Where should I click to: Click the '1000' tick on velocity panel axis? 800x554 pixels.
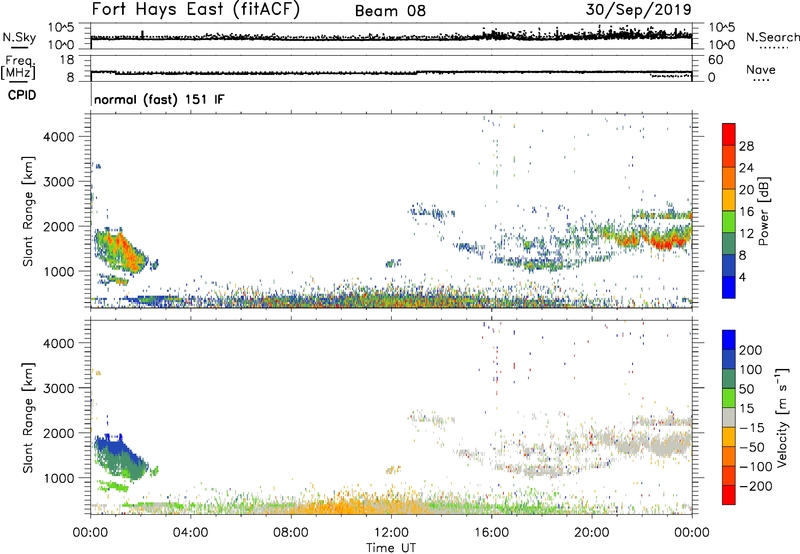coord(58,478)
